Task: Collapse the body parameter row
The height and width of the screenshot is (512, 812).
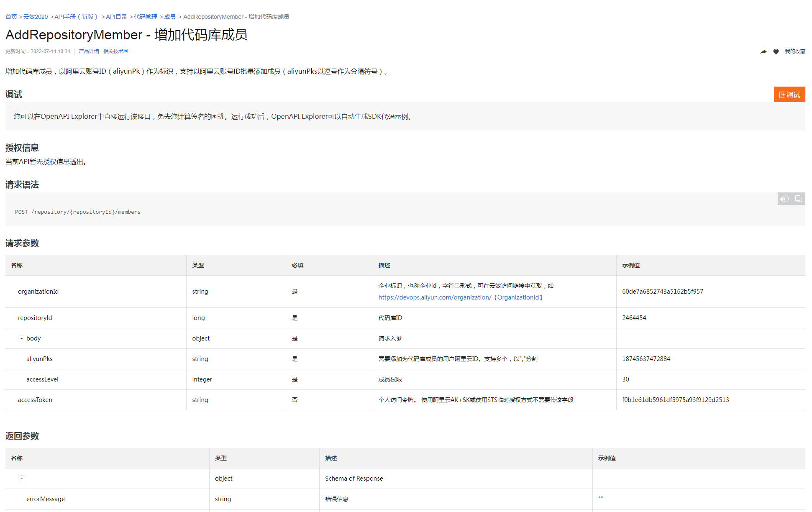Action: coord(21,338)
